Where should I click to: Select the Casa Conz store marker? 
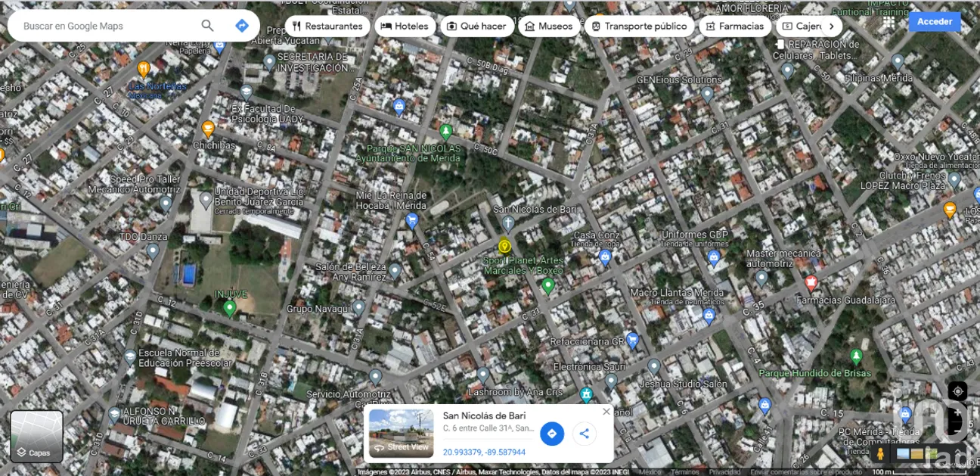(x=605, y=257)
